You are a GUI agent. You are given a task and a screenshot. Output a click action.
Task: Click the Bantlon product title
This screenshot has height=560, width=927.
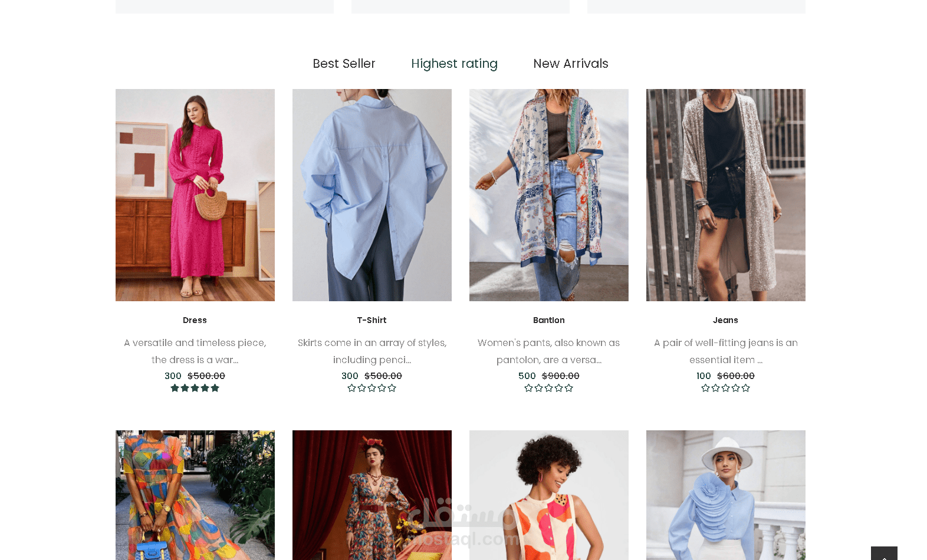point(548,320)
